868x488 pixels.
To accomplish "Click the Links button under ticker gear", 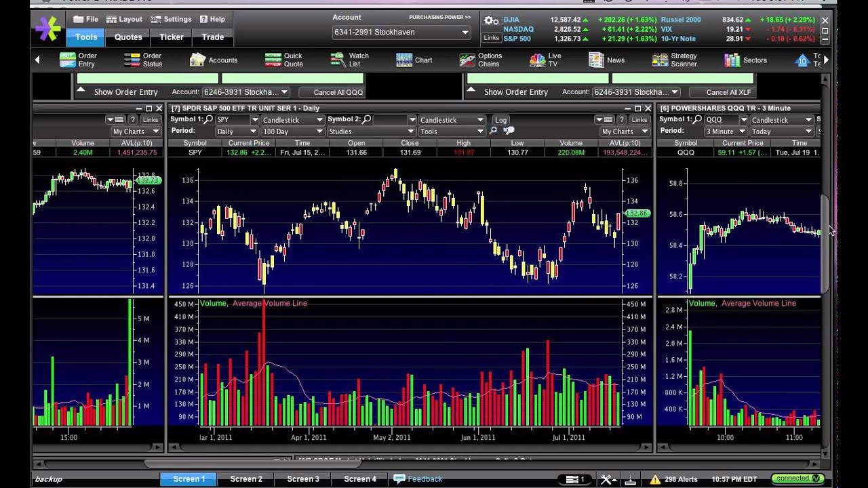I will pos(491,37).
